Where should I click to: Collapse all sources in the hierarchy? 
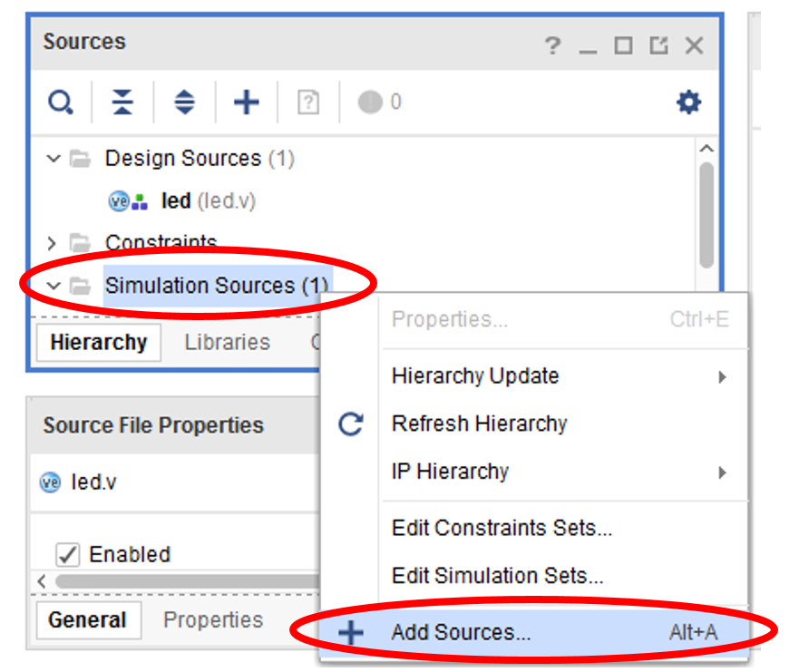click(122, 102)
